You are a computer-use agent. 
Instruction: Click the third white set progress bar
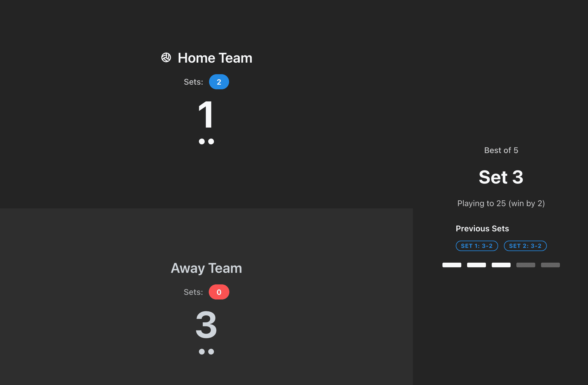coord(501,265)
